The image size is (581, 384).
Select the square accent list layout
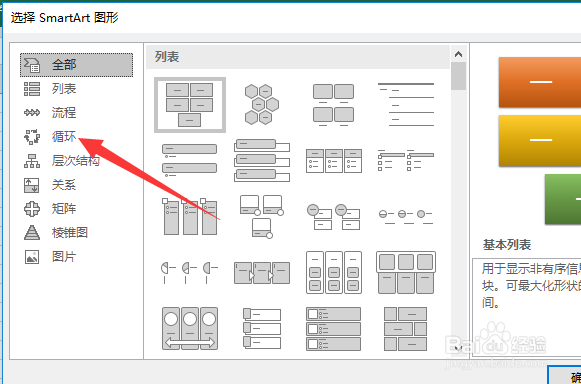coord(406,160)
